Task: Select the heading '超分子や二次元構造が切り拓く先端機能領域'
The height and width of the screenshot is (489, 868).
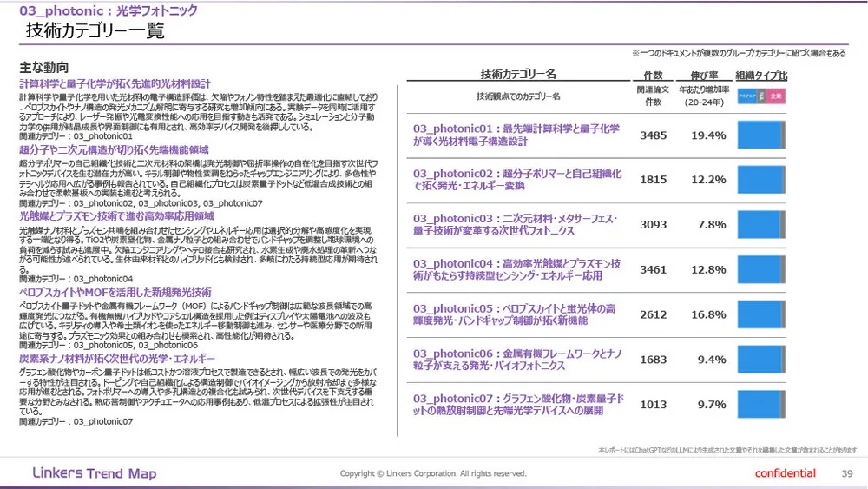Action: pyautogui.click(x=114, y=149)
